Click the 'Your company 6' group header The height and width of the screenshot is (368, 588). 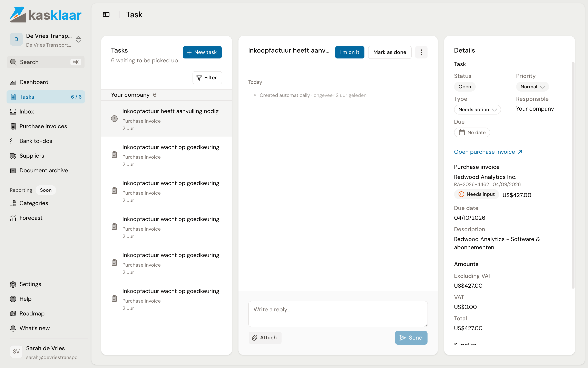(x=166, y=95)
